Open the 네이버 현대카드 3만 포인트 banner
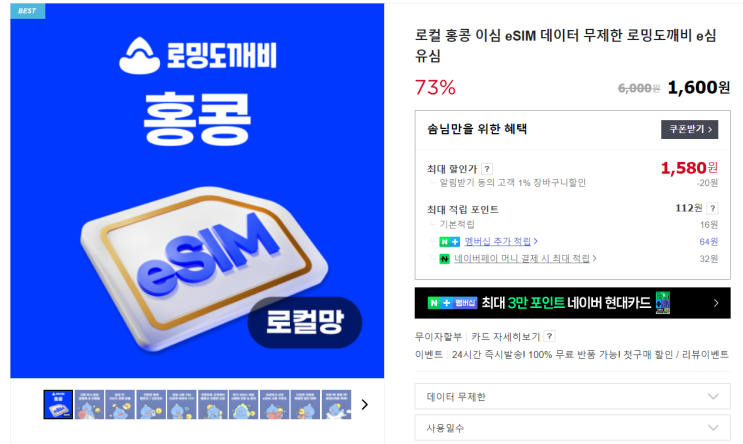The height and width of the screenshot is (444, 743). click(x=572, y=303)
